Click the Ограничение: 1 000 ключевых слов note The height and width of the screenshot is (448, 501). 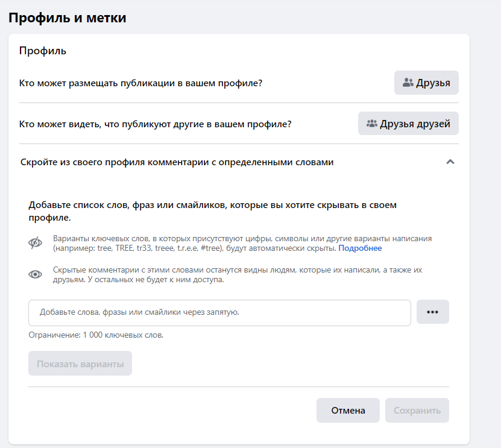coord(96,335)
